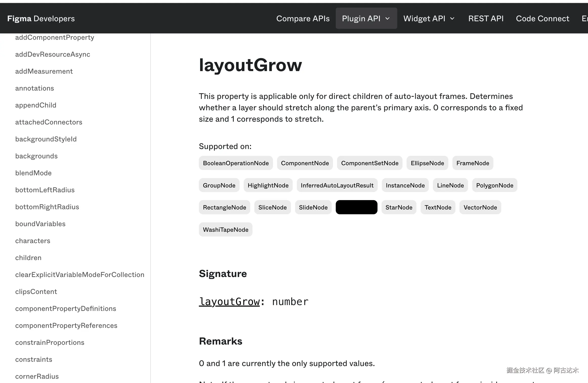This screenshot has width=588, height=383.
Task: Open addDevResourceAsync in the sidebar
Action: tap(53, 54)
